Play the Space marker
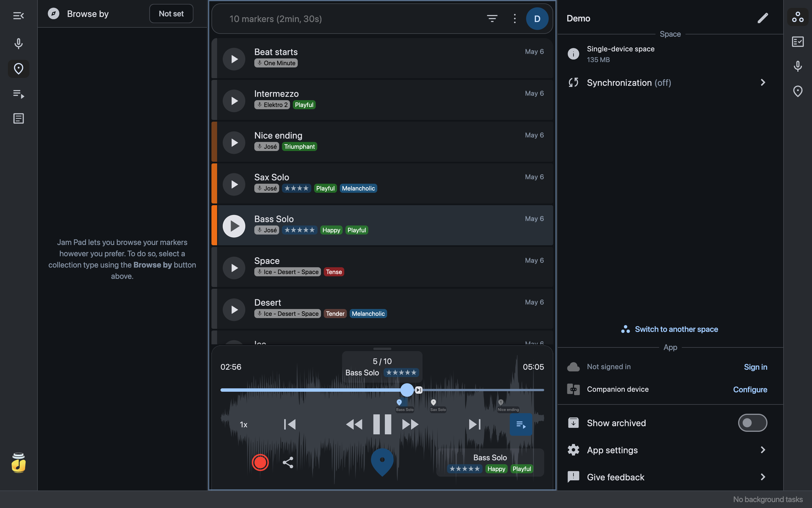The width and height of the screenshot is (812, 508). 234,268
